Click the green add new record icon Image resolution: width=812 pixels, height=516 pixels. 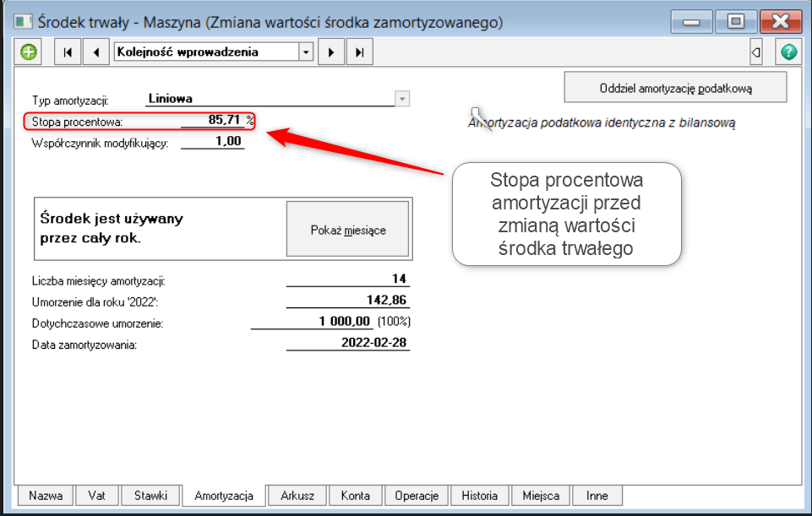click(x=29, y=52)
